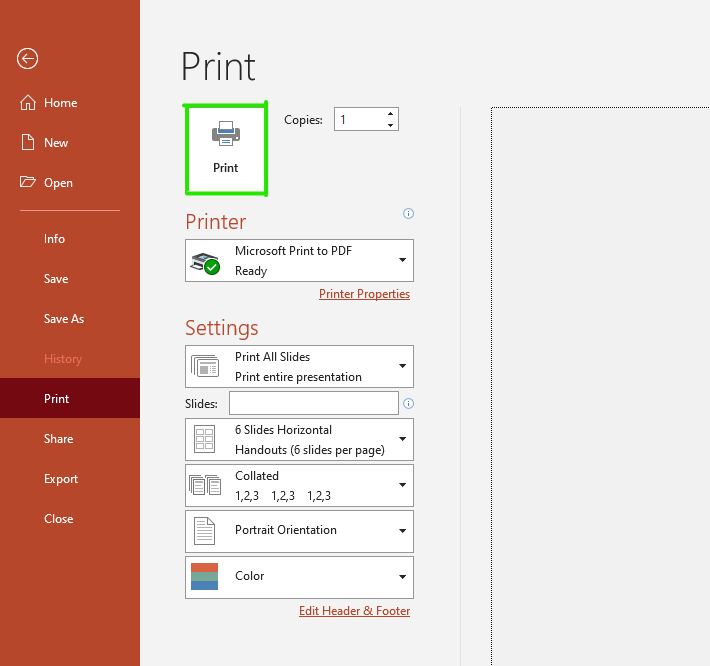
Task: Click the back arrow circle icon
Action: [x=27, y=58]
